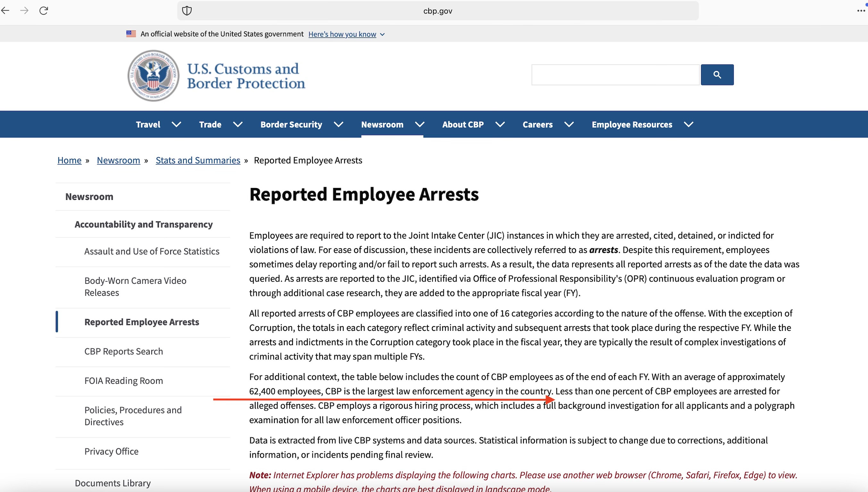Reload the page with the refresh icon
This screenshot has width=868, height=492.
(44, 11)
